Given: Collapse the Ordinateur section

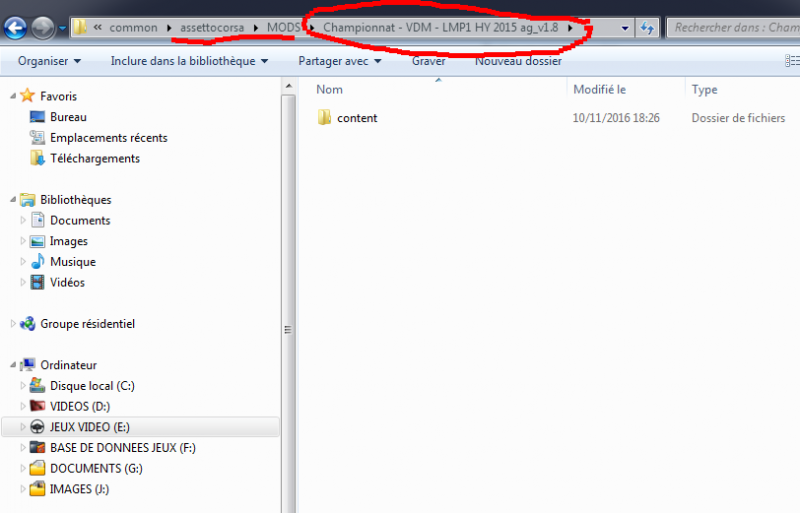Looking at the screenshot, I should [13, 365].
